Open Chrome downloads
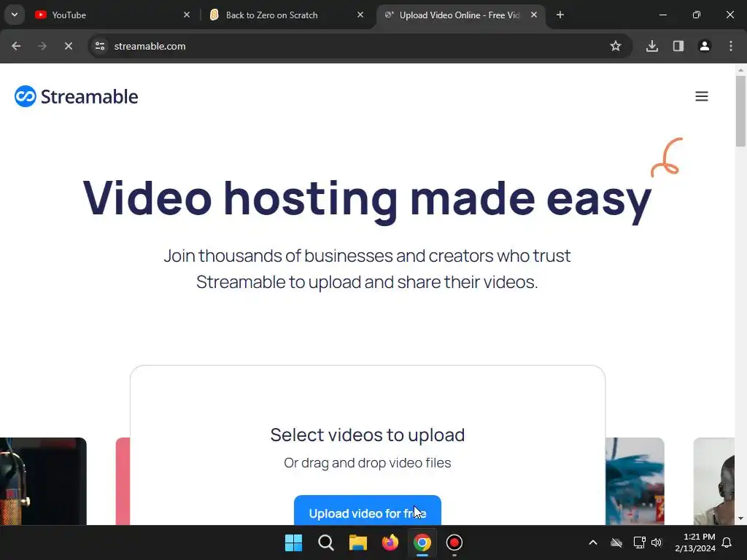The height and width of the screenshot is (560, 747). 652,46
